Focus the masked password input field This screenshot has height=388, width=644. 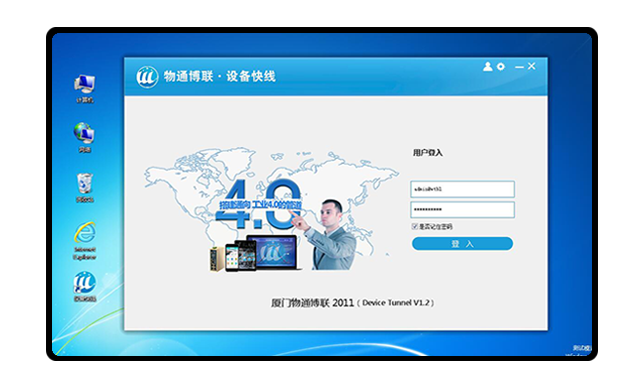point(462,210)
